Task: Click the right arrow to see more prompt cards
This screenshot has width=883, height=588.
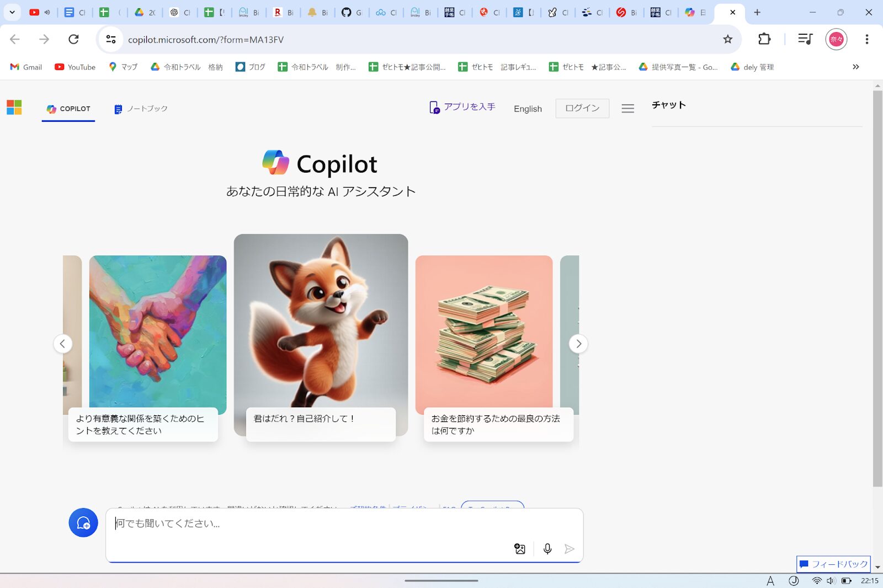Action: pyautogui.click(x=578, y=344)
